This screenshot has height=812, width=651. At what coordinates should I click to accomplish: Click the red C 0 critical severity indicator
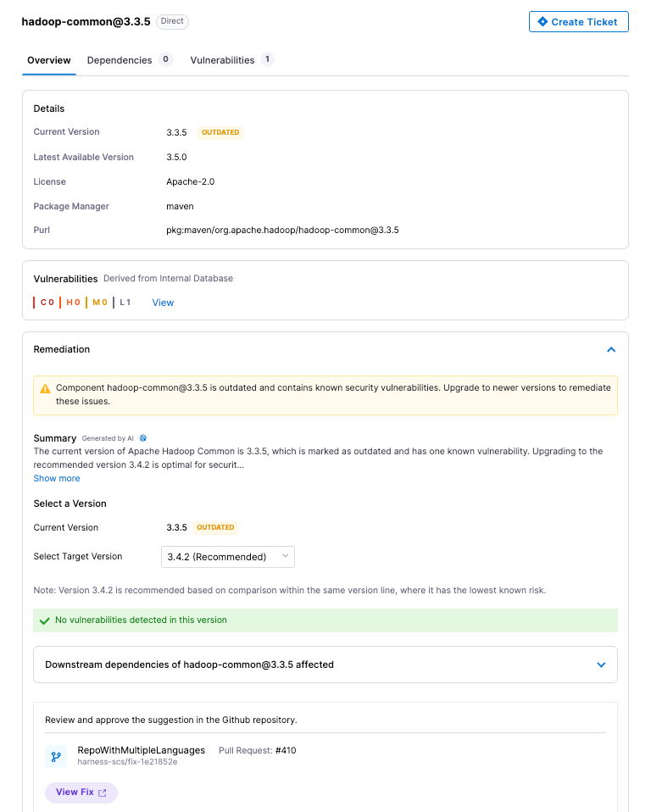[x=45, y=303]
